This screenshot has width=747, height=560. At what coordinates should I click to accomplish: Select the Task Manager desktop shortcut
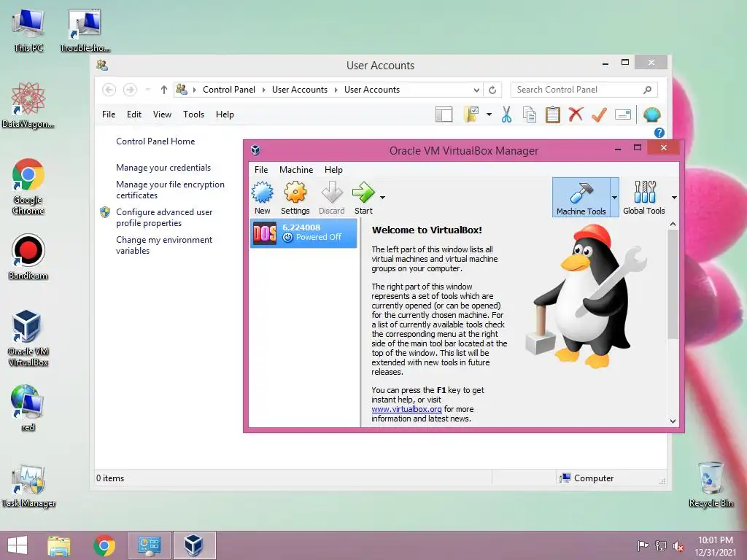click(28, 485)
